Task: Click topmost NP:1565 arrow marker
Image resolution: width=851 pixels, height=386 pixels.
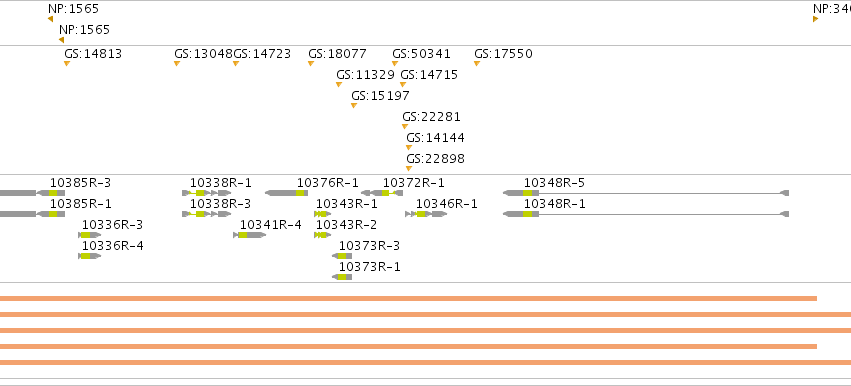Action: [50, 19]
